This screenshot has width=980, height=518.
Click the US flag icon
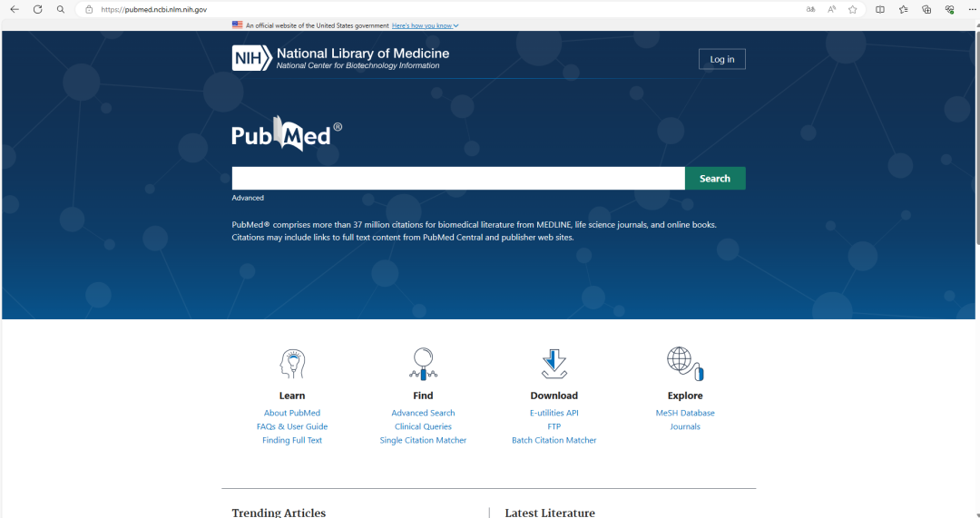[x=238, y=25]
